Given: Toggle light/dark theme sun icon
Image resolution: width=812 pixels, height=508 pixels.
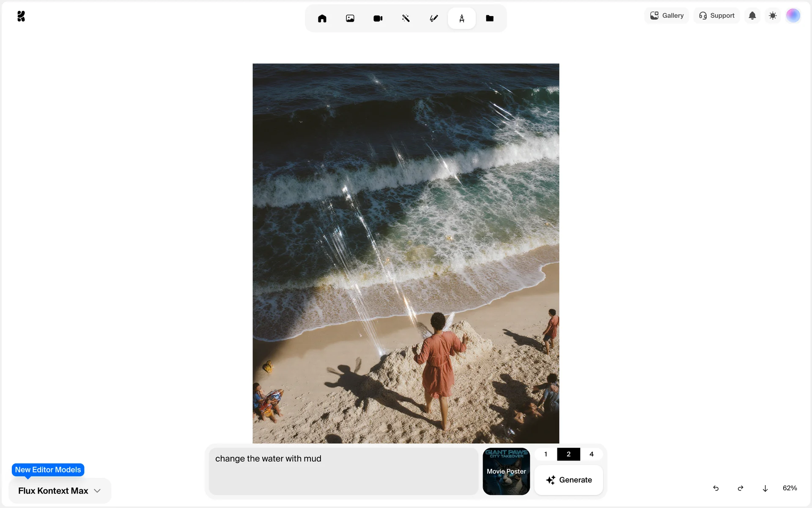Looking at the screenshot, I should pos(773,16).
